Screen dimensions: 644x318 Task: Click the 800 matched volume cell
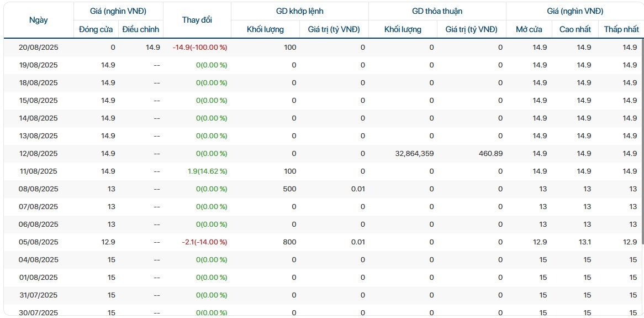coord(289,242)
